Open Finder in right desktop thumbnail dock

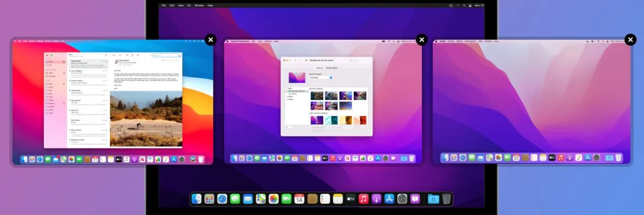445,157
